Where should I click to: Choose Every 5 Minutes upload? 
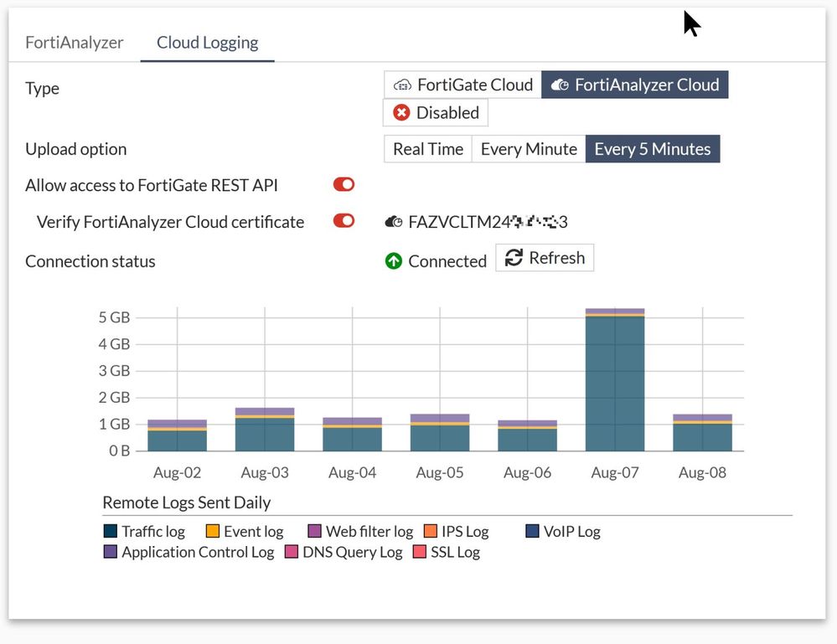point(652,149)
